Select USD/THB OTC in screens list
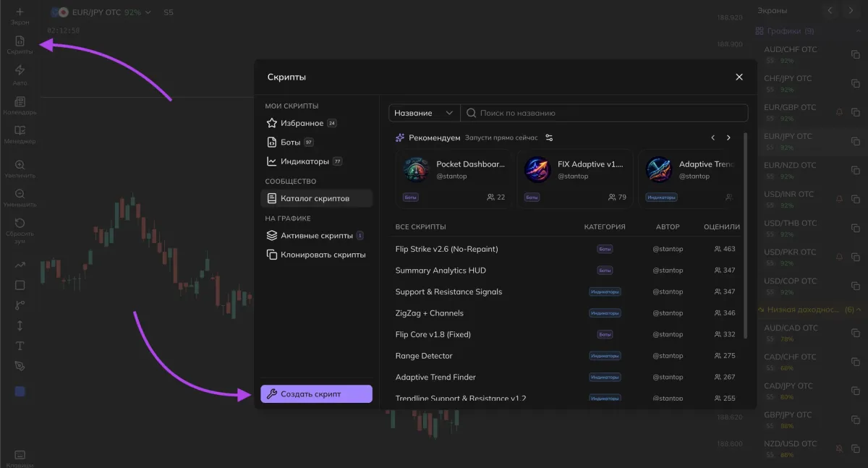This screenshot has width=868, height=468. [x=810, y=228]
